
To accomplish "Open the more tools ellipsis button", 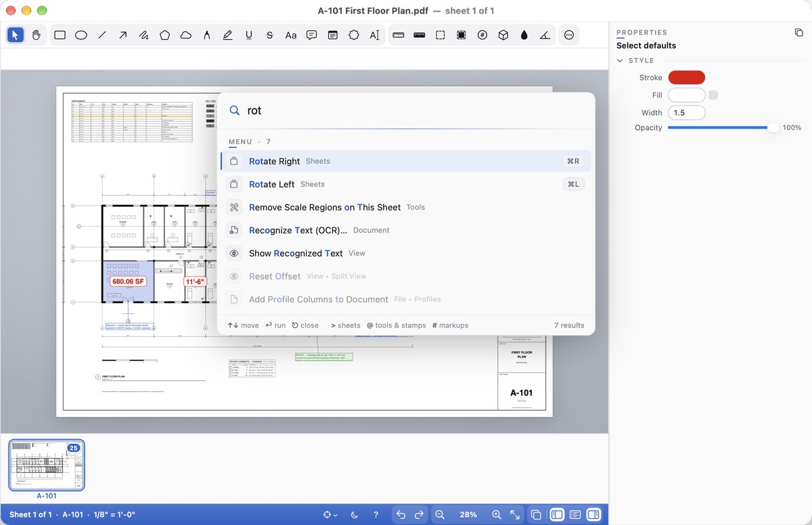I will (569, 35).
